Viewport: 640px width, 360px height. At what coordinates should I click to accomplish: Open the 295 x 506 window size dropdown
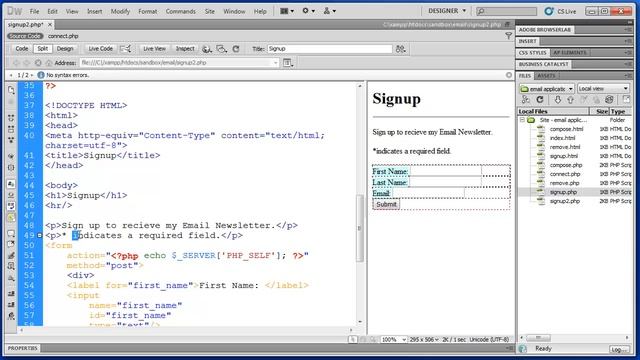click(424, 340)
